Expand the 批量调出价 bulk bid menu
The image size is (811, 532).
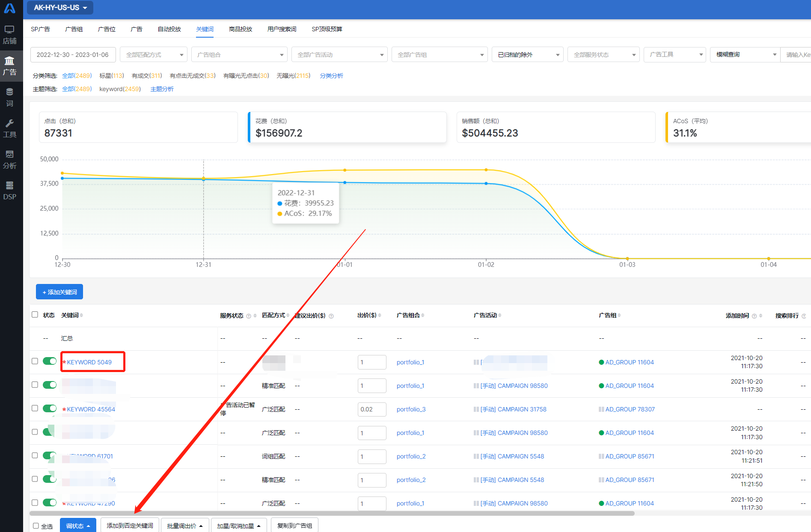coord(185,526)
